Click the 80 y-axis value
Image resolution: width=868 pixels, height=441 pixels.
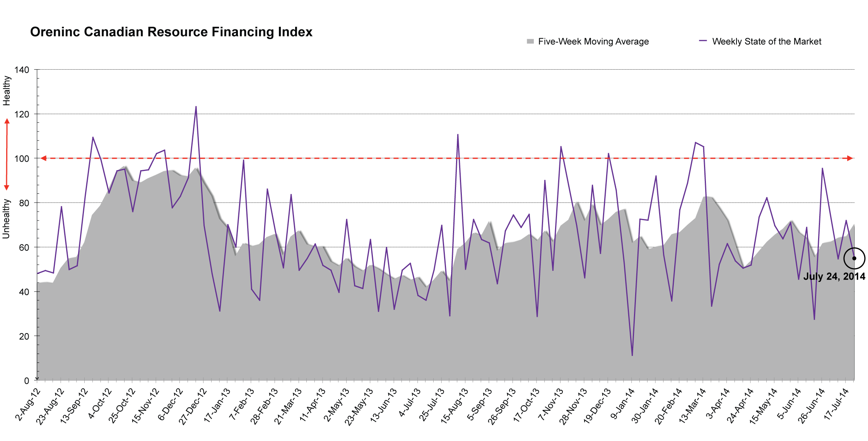(x=24, y=203)
